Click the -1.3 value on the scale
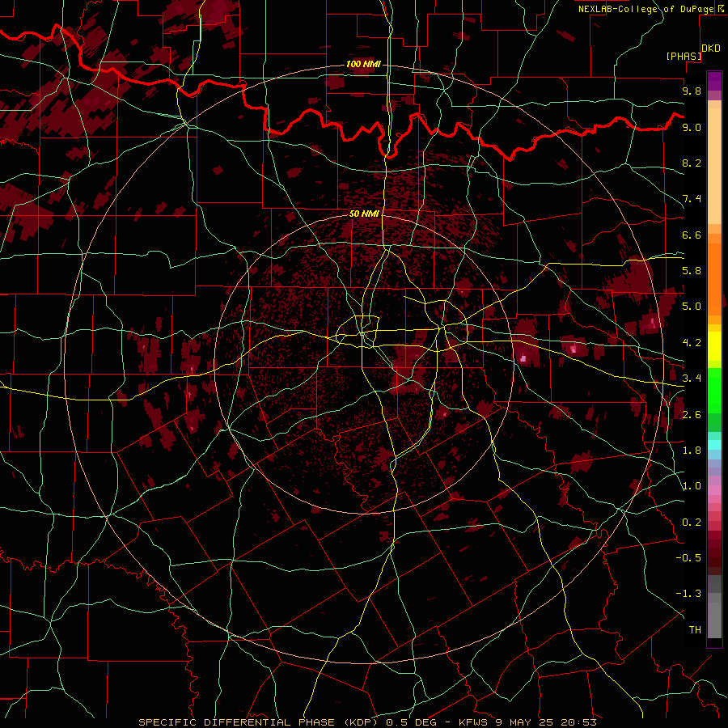Screen dimensions: 728x728 tap(688, 594)
